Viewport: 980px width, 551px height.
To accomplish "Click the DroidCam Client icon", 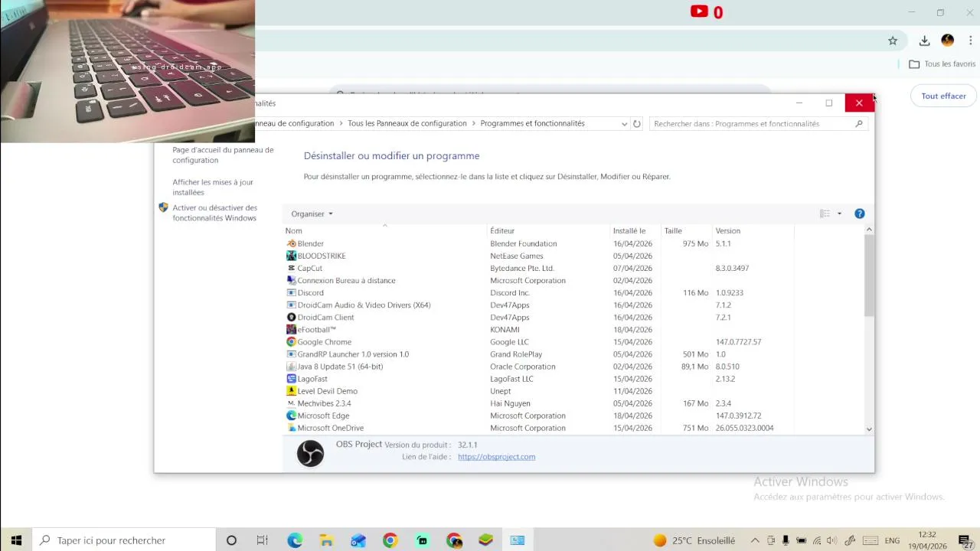I will point(291,317).
